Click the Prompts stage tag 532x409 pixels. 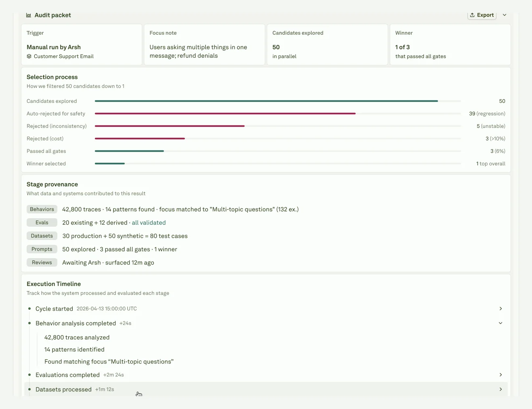pyautogui.click(x=42, y=249)
